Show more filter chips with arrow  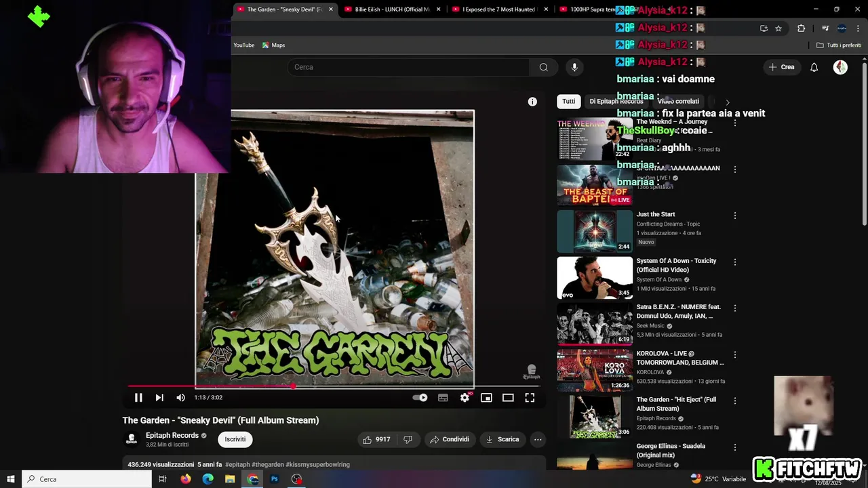click(727, 102)
